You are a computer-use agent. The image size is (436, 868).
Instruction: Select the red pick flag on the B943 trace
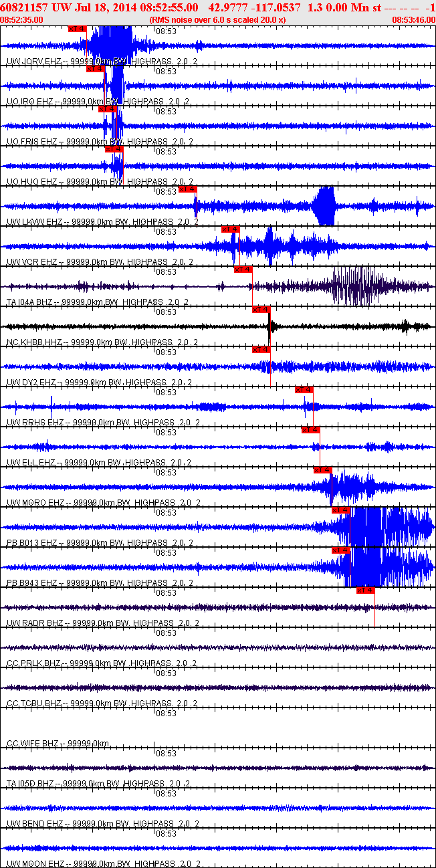click(341, 550)
